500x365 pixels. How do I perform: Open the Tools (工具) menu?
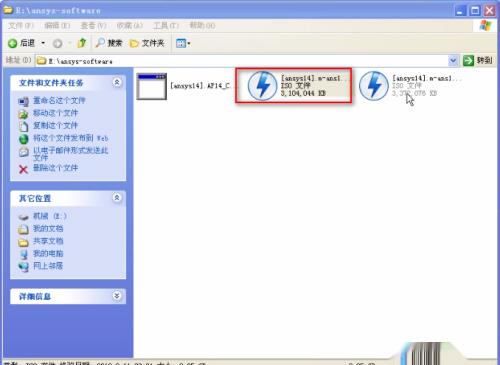tap(166, 26)
